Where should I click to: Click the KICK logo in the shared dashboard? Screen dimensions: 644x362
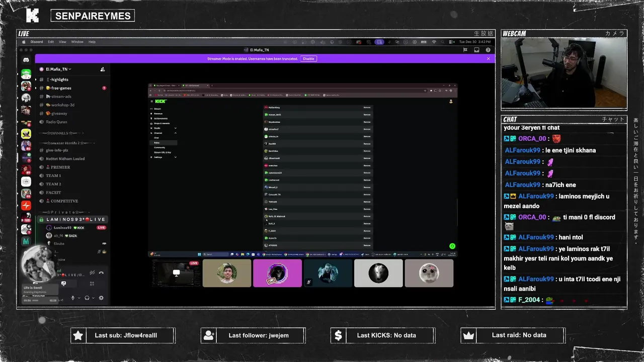tap(160, 101)
